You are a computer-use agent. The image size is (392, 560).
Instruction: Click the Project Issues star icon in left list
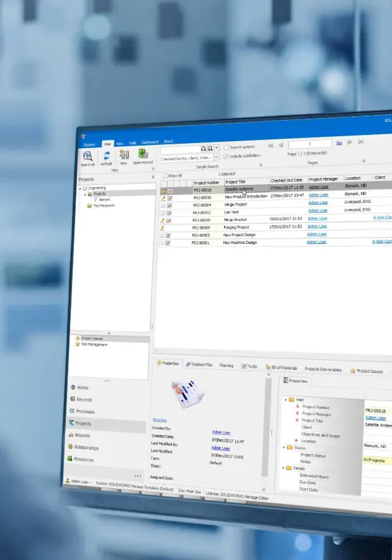pos(78,338)
